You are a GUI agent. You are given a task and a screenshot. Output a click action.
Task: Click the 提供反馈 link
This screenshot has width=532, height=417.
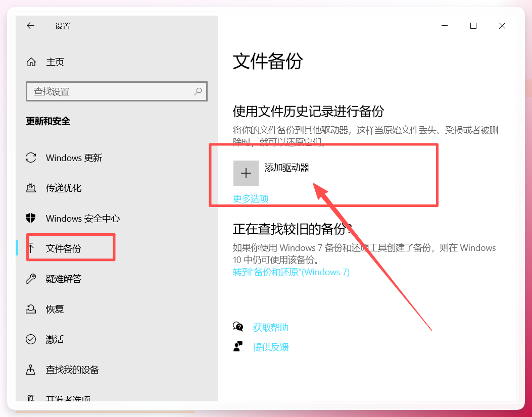[271, 347]
